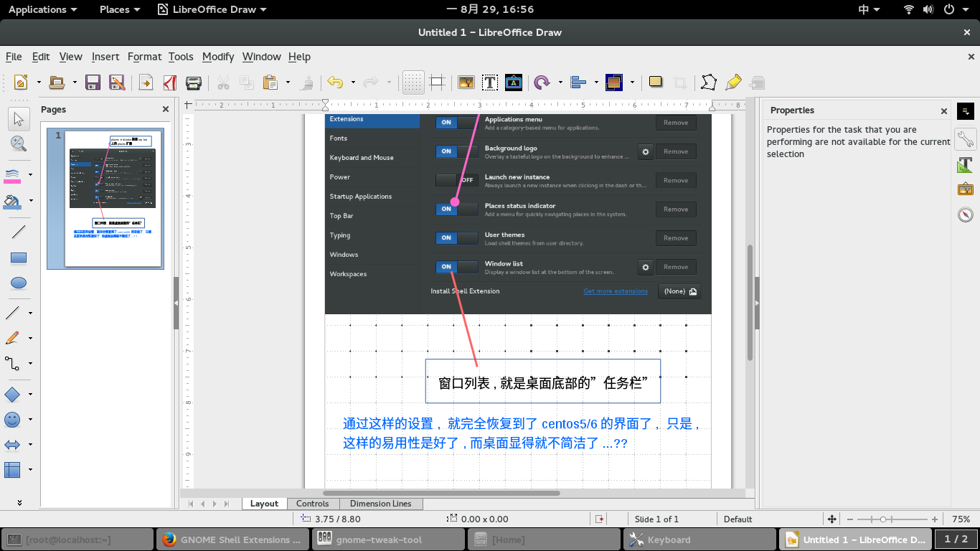Image resolution: width=980 pixels, height=551 pixels.
Task: Open sidebar Gallery tab
Action: (x=966, y=189)
